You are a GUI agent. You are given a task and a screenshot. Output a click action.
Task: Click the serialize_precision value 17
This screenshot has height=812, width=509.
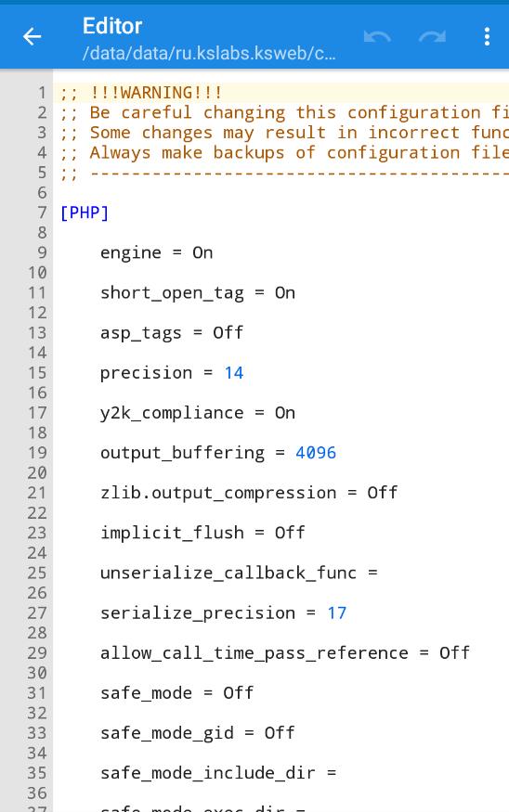pos(336,613)
